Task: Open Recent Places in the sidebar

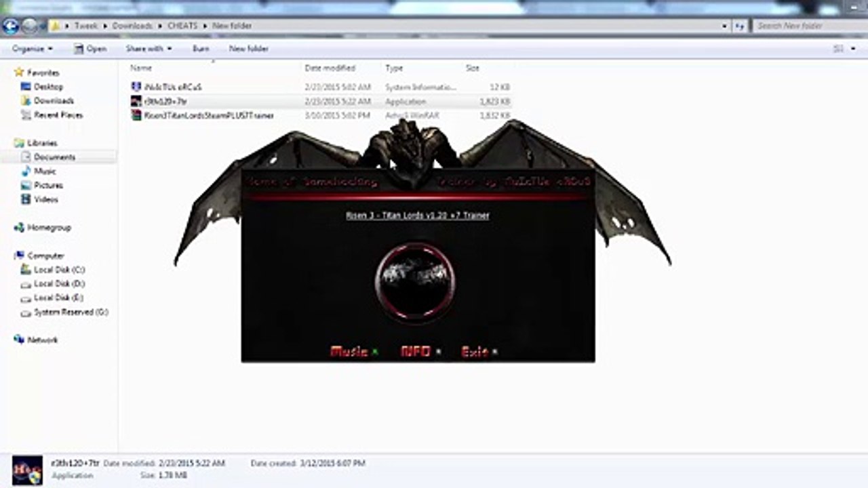Action: (x=58, y=115)
